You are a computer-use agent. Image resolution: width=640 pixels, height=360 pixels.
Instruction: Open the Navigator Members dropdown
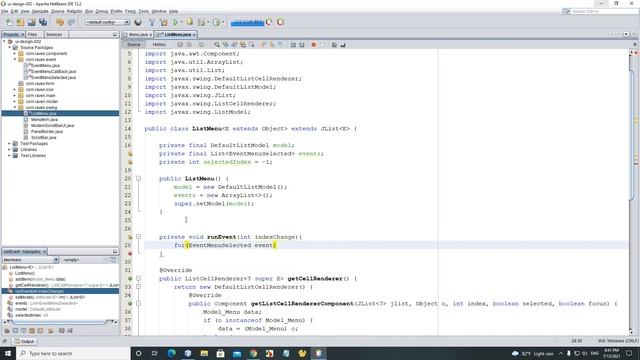click(x=31, y=260)
